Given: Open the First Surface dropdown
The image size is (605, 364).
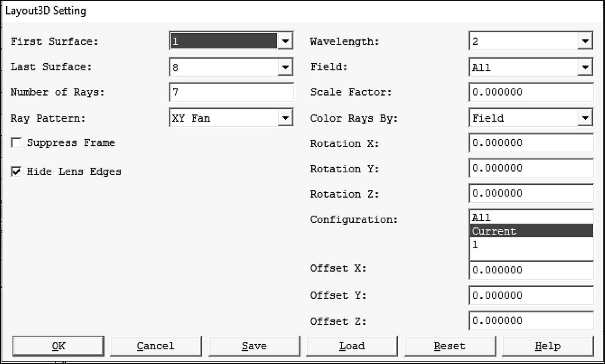Looking at the screenshot, I should click(x=285, y=41).
